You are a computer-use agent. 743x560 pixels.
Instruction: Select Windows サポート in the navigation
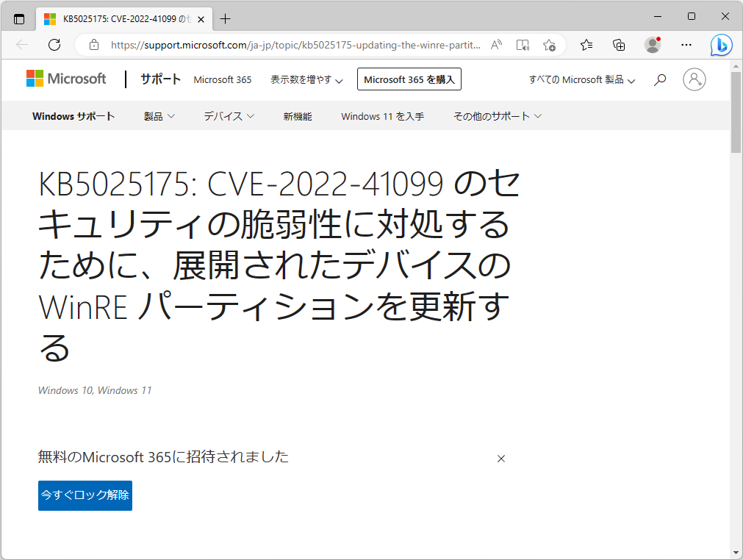click(73, 115)
